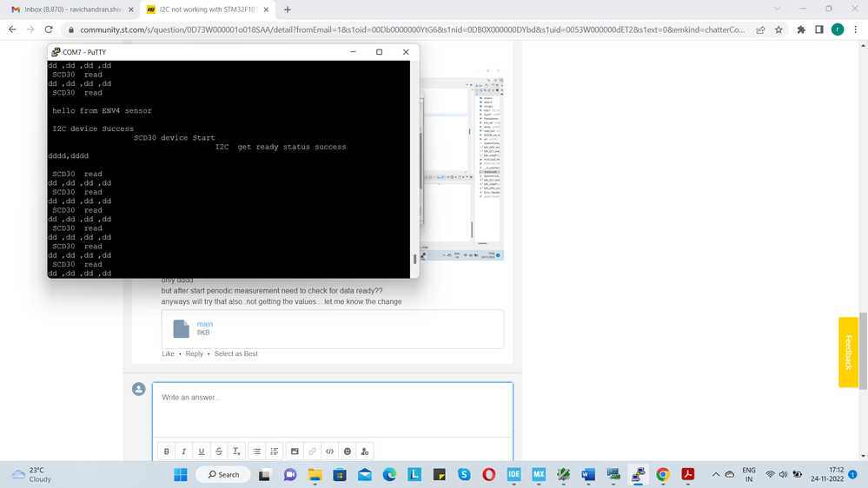The height and width of the screenshot is (488, 868).
Task: Open the Chrome profile avatar
Action: [x=838, y=30]
